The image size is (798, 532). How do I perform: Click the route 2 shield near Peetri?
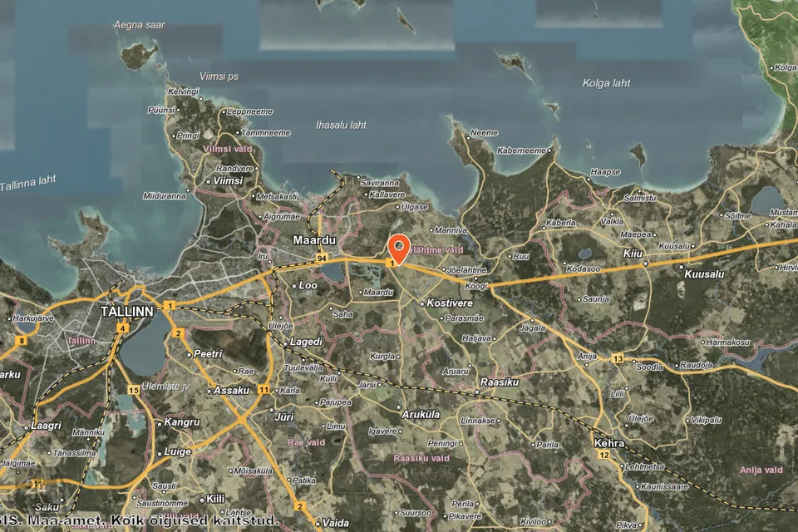coord(178,333)
